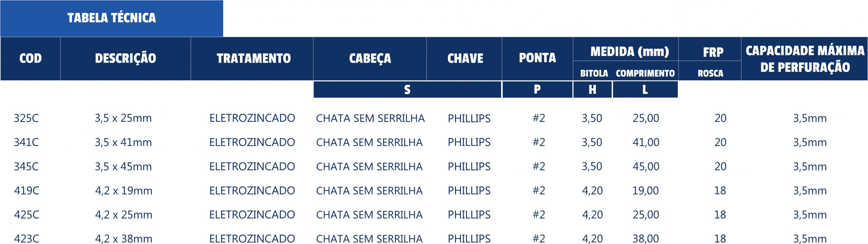Click the PONTA column header

coord(537,59)
